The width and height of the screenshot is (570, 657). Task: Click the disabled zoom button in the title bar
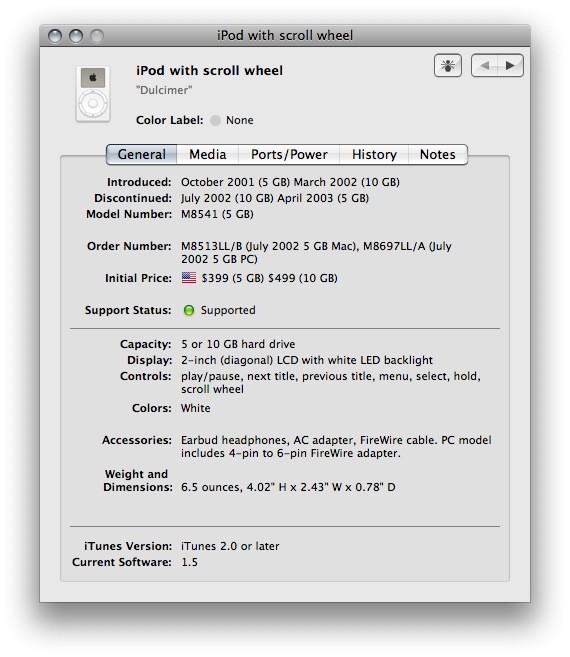coord(97,36)
